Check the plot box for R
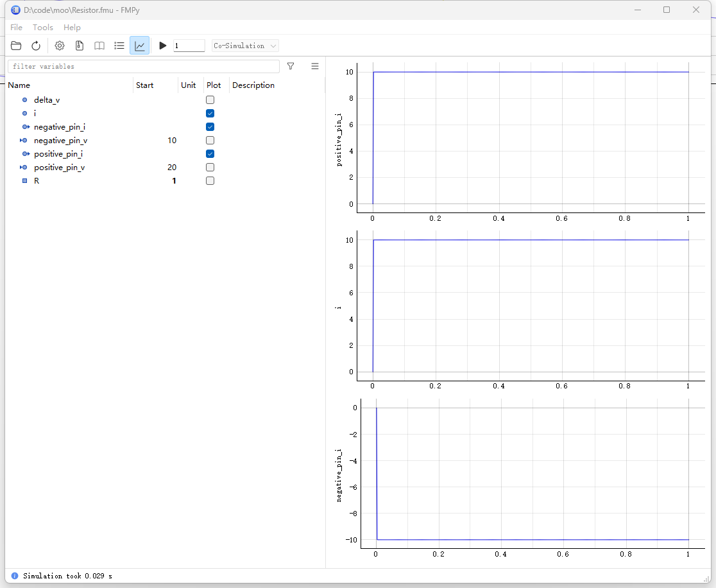The image size is (716, 588). coord(210,181)
